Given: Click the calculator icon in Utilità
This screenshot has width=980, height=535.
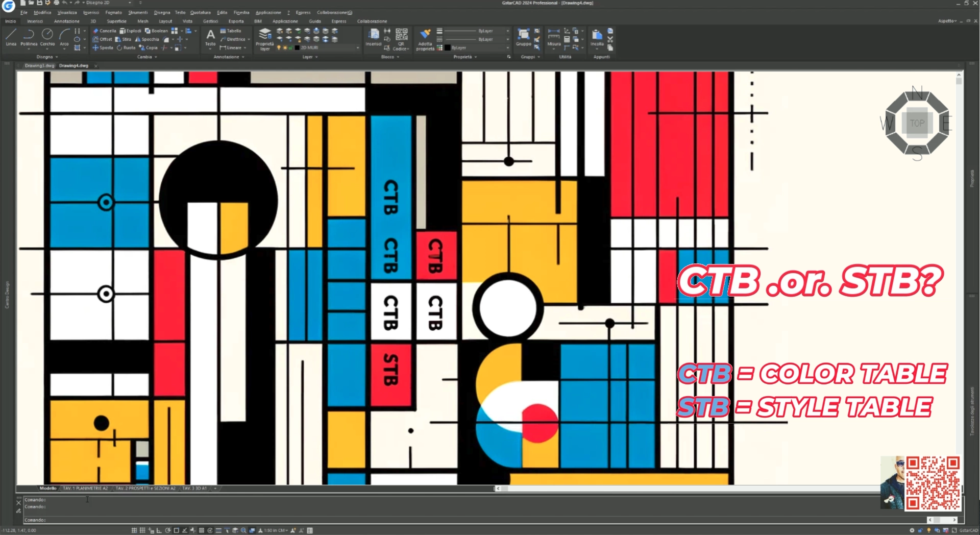Looking at the screenshot, I should coord(567,39).
